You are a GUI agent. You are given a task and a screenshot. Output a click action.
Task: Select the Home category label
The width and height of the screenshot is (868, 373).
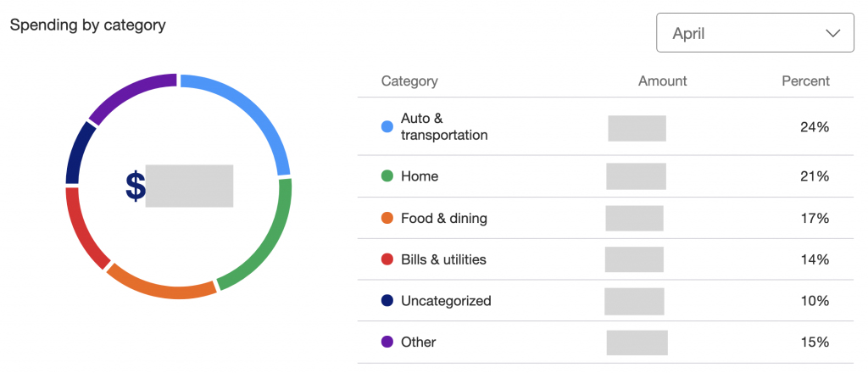coord(420,176)
